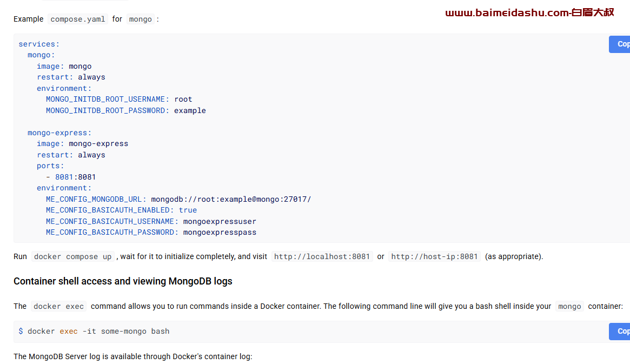Click 'MONGO_INITDB_ROOT_PASSWORD: example' line
Image resolution: width=630 pixels, height=364 pixels.
click(126, 110)
